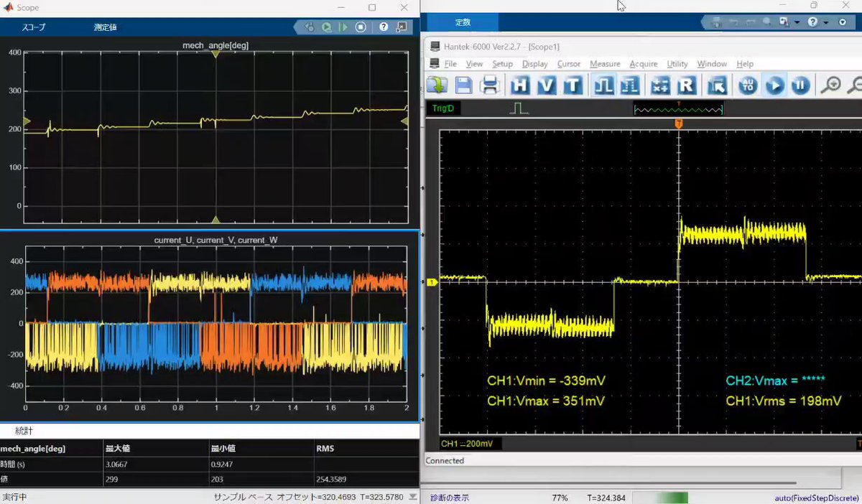Zoom in with magnifier plus icon
Screen dimensions: 862x504
(x=831, y=85)
